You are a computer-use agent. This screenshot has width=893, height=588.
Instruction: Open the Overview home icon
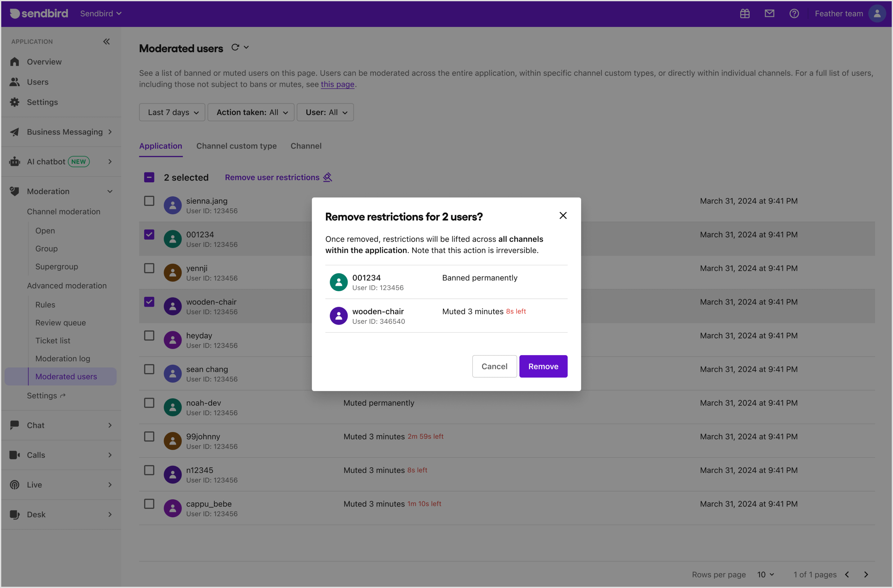[x=15, y=61]
